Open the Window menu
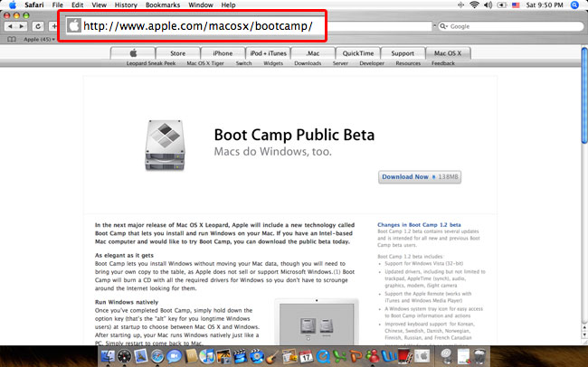Viewport: 588px width, 367px height. 201,5
